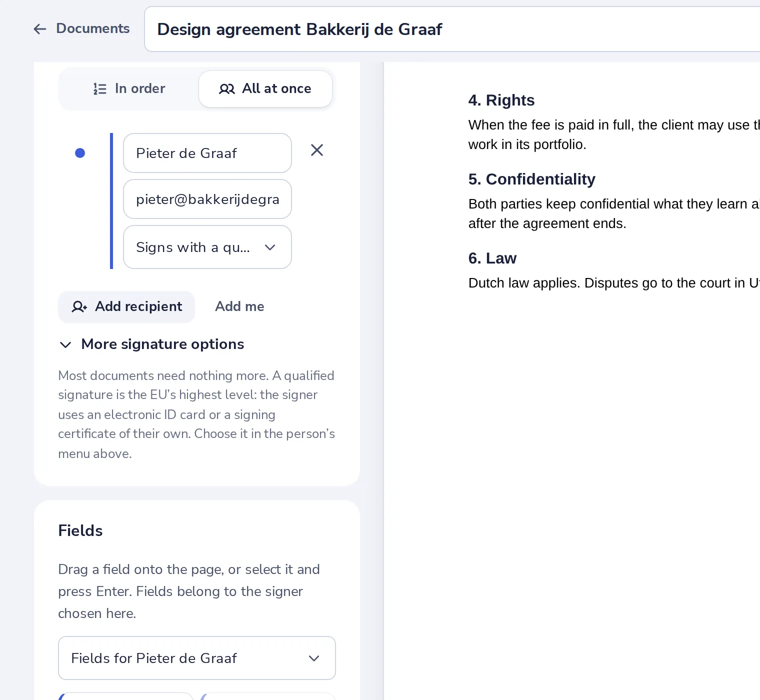
Task: Click the 4. Rights heading
Action: 501,100
